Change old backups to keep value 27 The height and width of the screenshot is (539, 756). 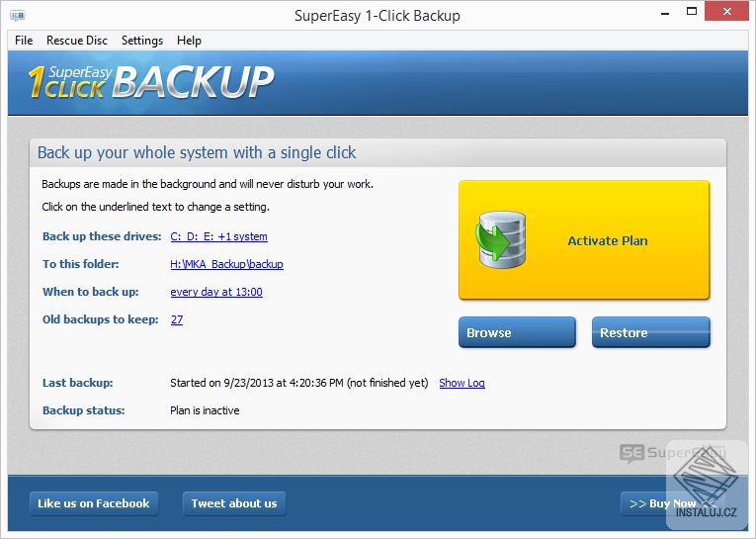point(177,319)
